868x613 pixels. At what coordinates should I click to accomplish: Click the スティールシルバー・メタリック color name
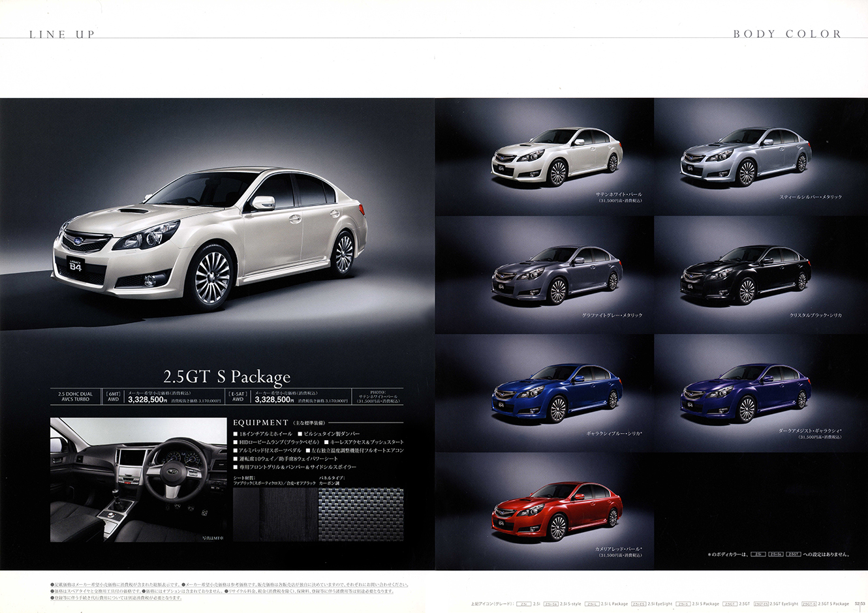coord(811,197)
